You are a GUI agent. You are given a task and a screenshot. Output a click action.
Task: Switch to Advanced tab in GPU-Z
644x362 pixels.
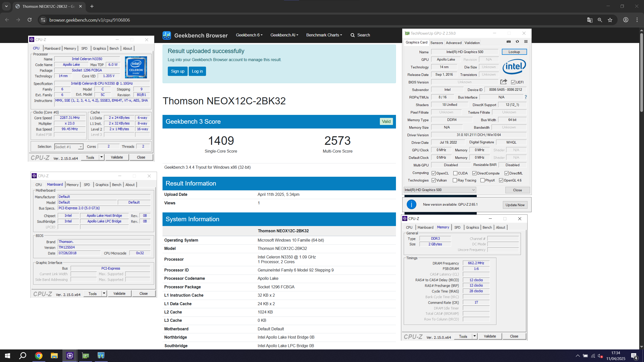point(454,43)
